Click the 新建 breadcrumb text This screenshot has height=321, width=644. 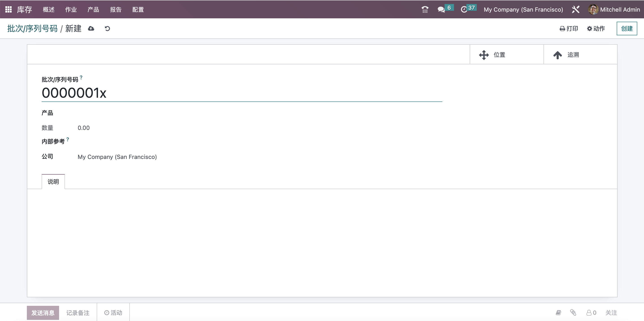tap(73, 28)
